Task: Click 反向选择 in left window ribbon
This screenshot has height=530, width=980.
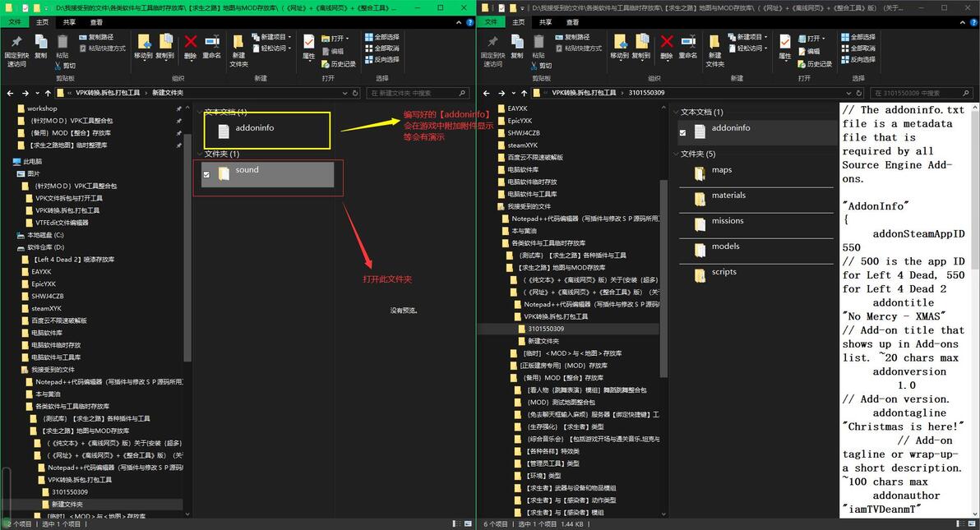Action: [381, 59]
